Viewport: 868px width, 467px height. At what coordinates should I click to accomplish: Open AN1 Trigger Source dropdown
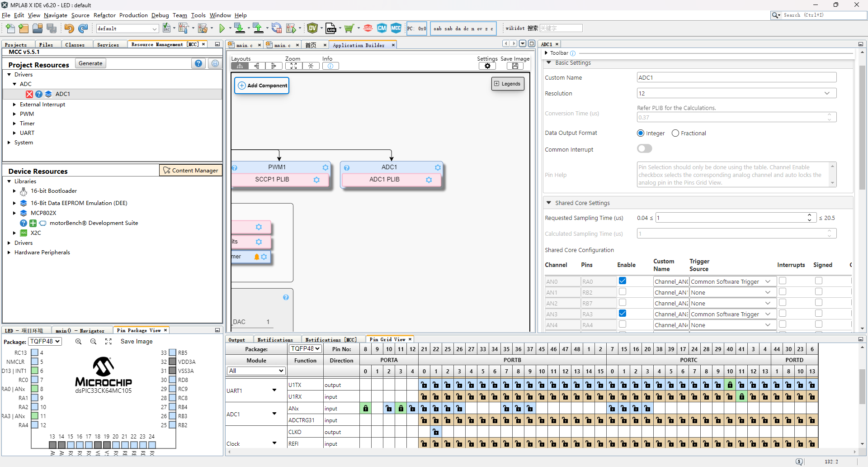point(733,292)
